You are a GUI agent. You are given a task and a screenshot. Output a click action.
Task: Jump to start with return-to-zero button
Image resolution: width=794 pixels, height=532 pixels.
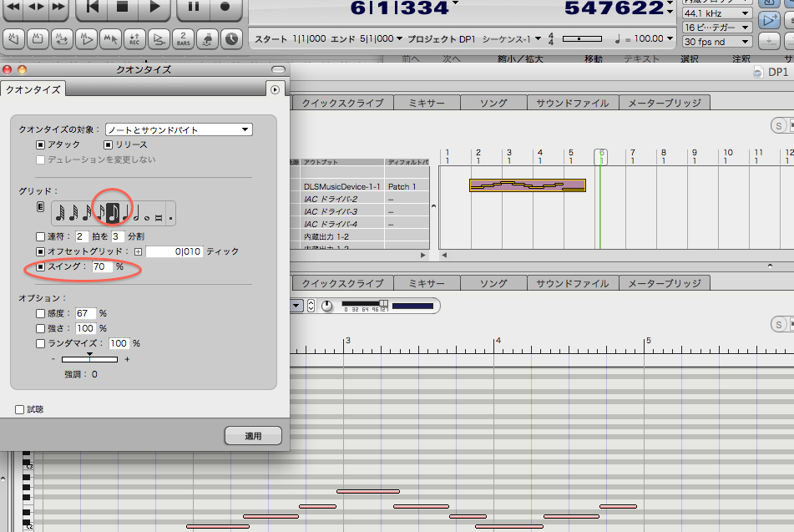pos(92,7)
